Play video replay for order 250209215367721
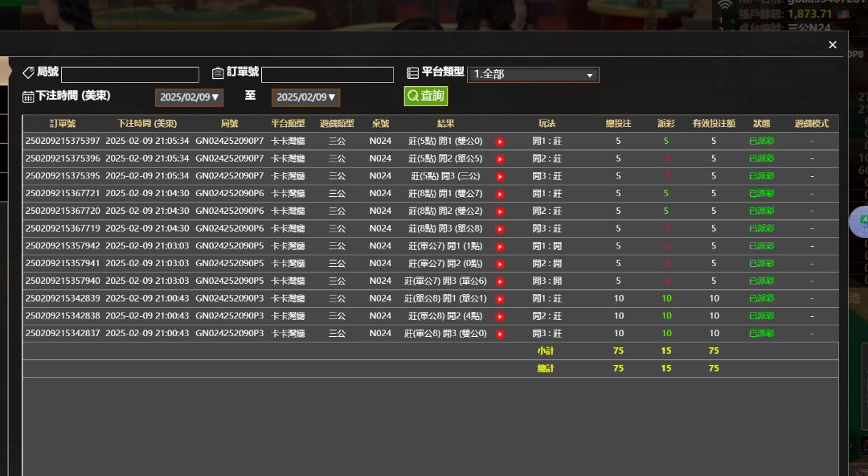Screen dimensions: 868x476 tap(499, 194)
